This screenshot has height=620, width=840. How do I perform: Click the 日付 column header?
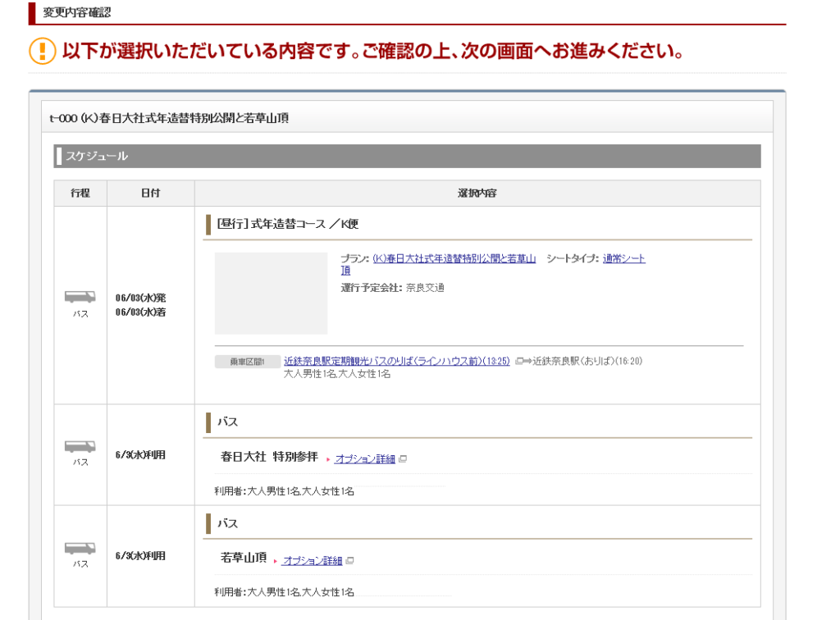(x=151, y=194)
